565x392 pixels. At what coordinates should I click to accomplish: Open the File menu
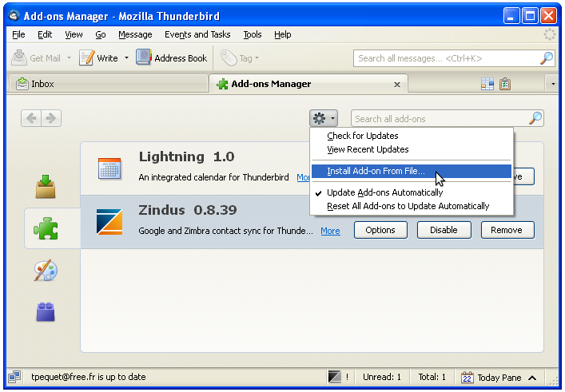pos(18,34)
